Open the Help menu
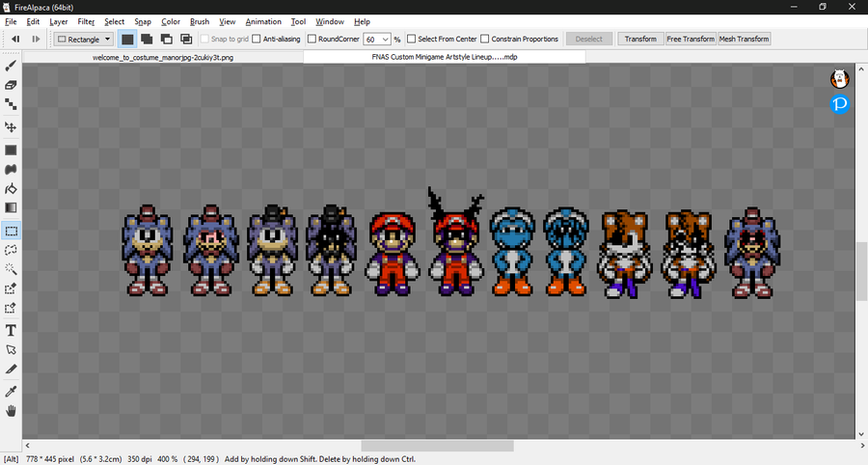 362,21
